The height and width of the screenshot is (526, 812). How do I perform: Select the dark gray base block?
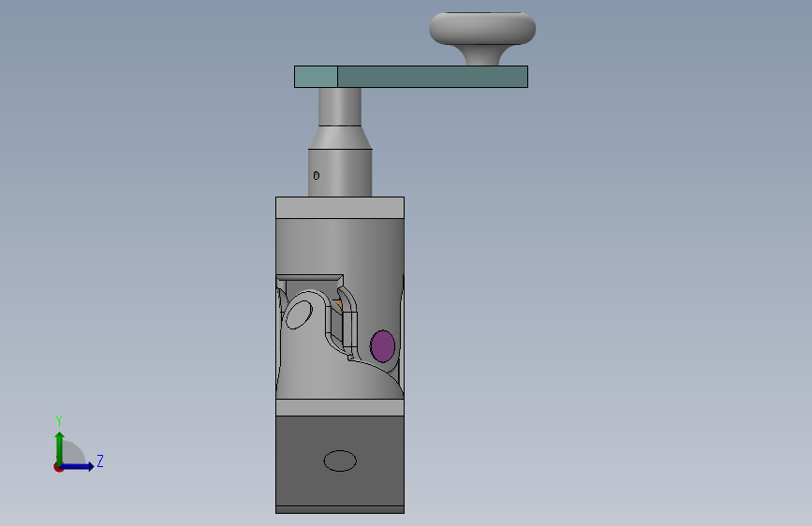[x=340, y=460]
